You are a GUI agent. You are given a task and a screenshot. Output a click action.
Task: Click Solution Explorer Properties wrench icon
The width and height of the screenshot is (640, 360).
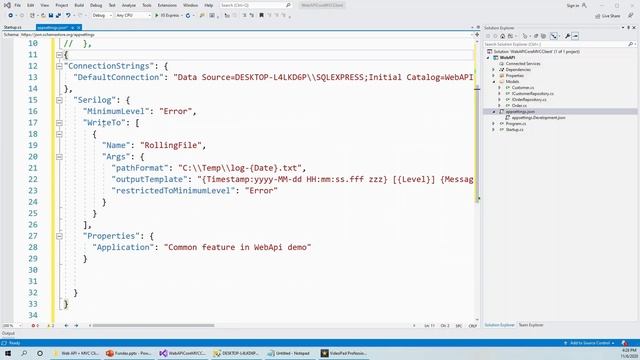pyautogui.click(x=567, y=36)
